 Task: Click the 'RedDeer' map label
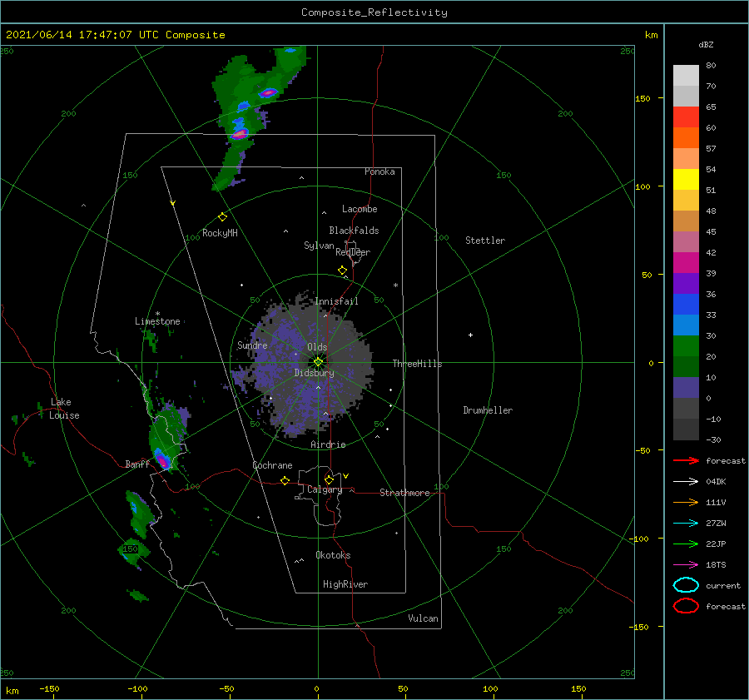(353, 252)
